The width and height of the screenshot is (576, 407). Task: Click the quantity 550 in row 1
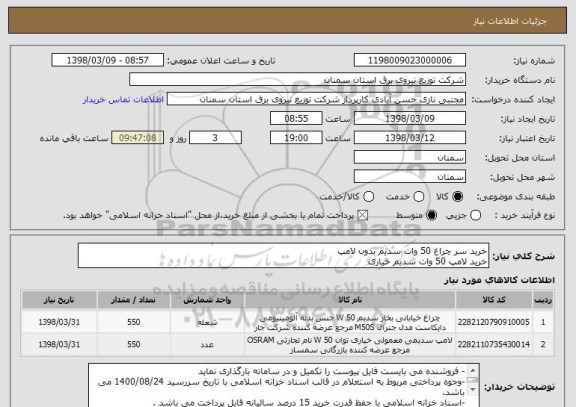pyautogui.click(x=133, y=322)
